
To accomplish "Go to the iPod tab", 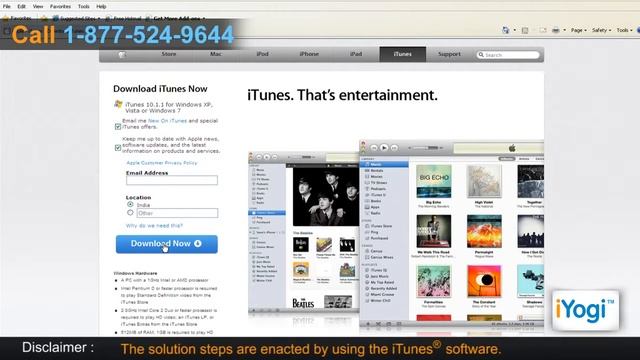I will point(262,54).
